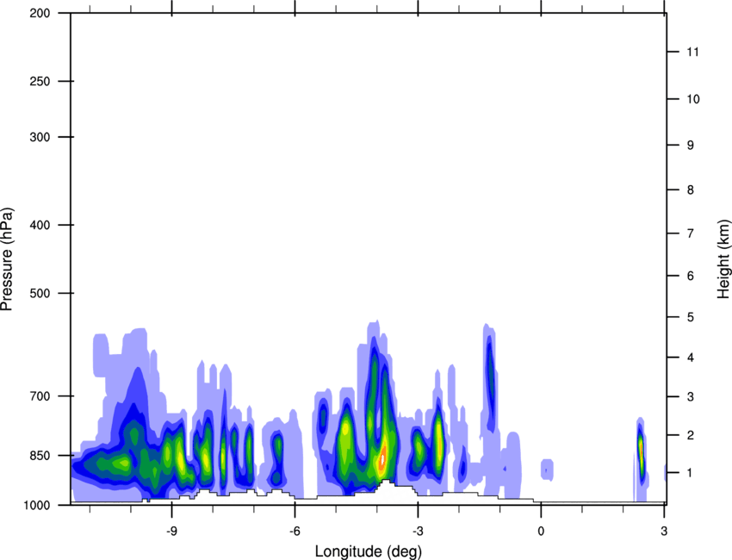
Task: Pick the 4 km height label
Action: [691, 358]
